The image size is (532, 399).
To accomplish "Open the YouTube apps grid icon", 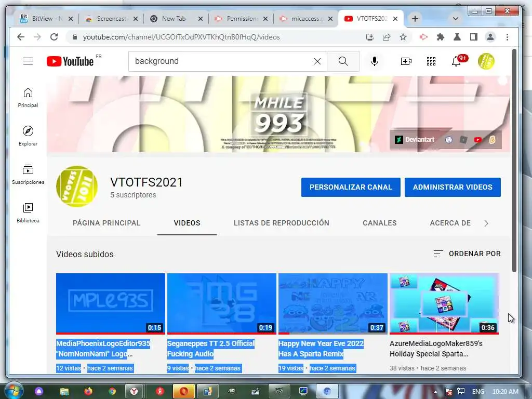I will point(431,61).
